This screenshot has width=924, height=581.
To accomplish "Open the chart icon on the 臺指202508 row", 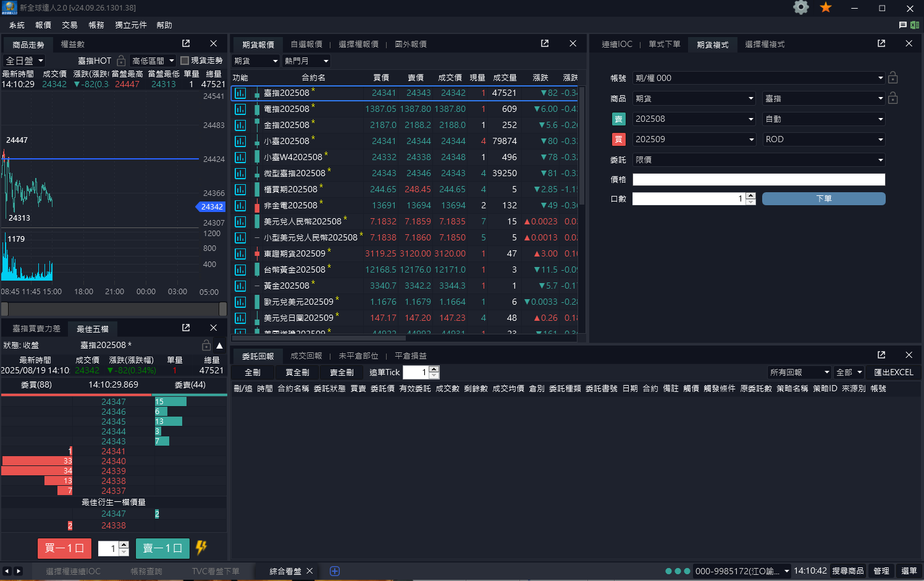I will coord(240,93).
